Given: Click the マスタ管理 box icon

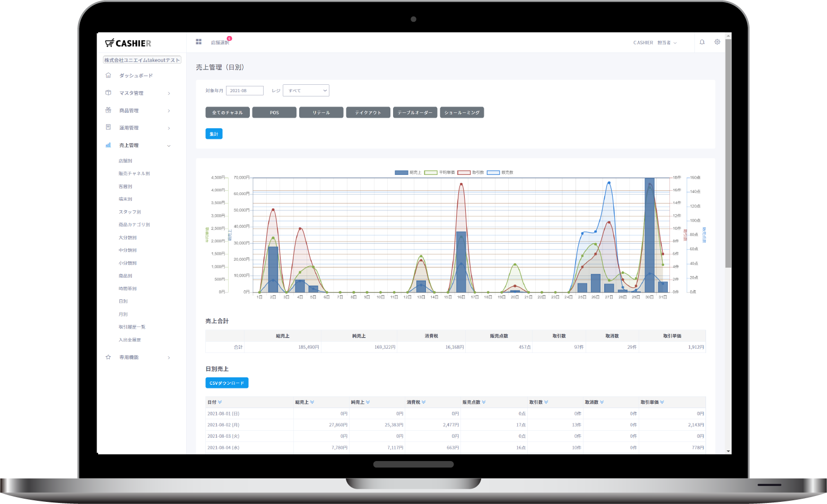Looking at the screenshot, I should click(x=108, y=93).
